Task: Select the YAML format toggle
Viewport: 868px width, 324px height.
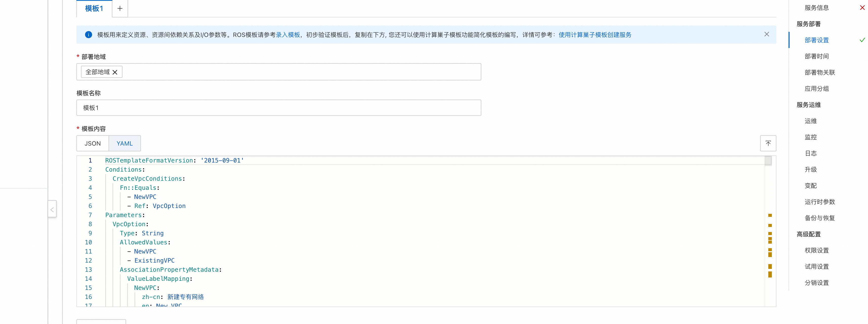Action: pyautogui.click(x=124, y=143)
